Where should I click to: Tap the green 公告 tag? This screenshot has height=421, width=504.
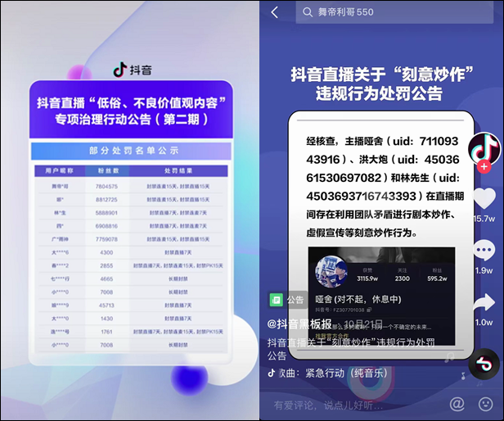tap(287, 300)
